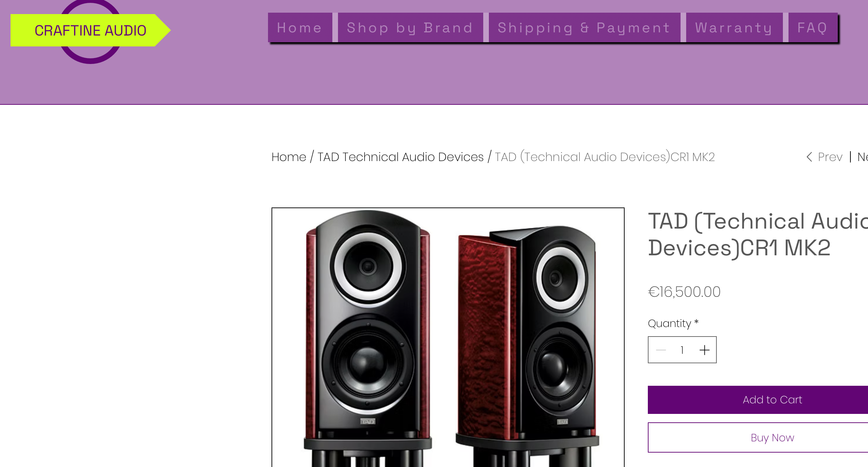Click the Buy Now button
The image size is (868, 467).
(x=758, y=437)
